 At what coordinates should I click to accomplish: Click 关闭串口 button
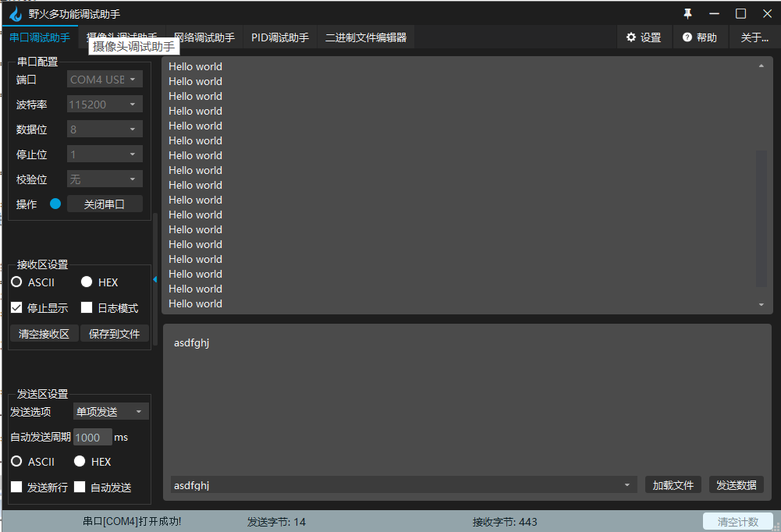105,204
